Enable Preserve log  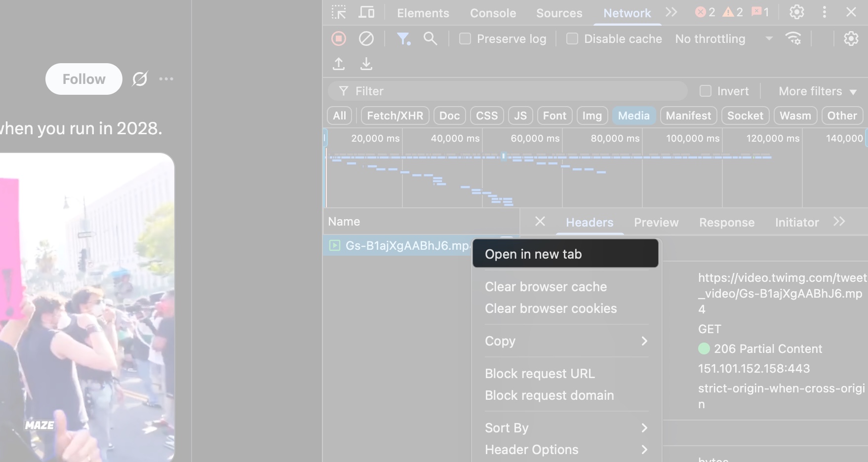click(x=465, y=38)
